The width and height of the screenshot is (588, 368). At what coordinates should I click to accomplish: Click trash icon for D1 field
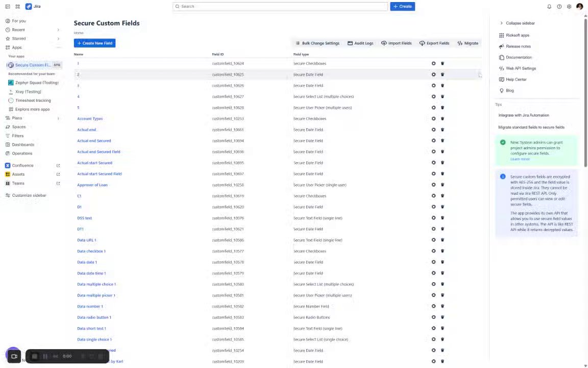click(x=443, y=207)
